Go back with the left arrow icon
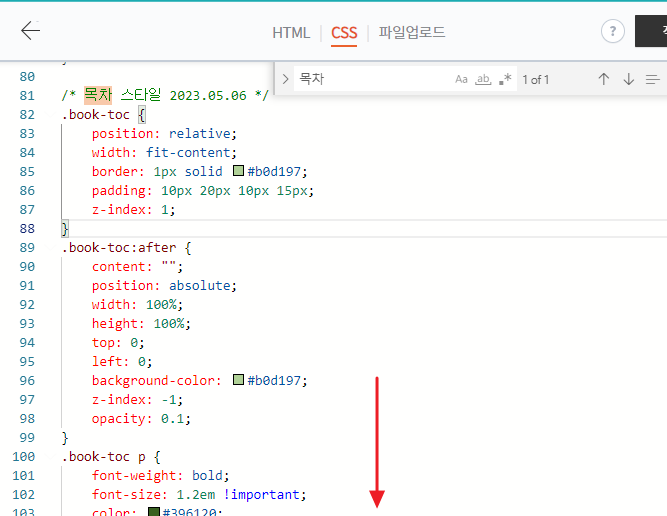The height and width of the screenshot is (516, 667). coord(30,31)
